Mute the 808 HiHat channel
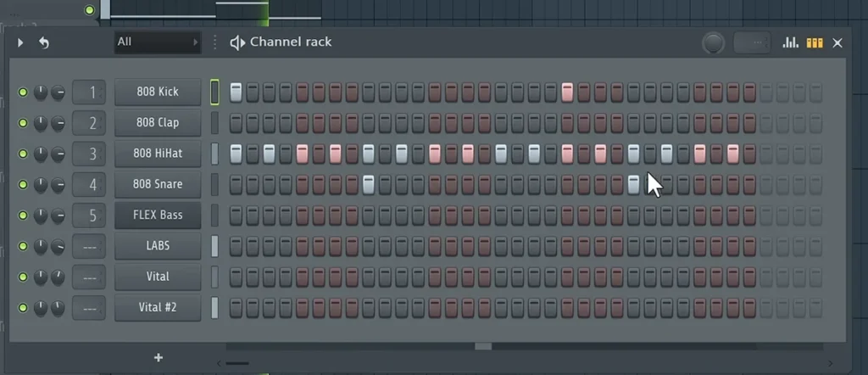The image size is (868, 375). pos(23,154)
